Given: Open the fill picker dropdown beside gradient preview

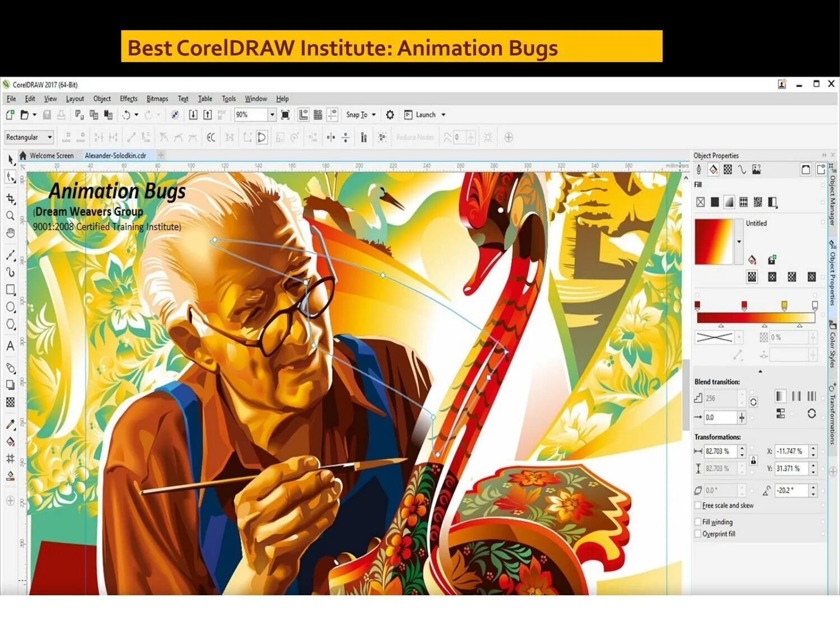Looking at the screenshot, I should point(739,241).
